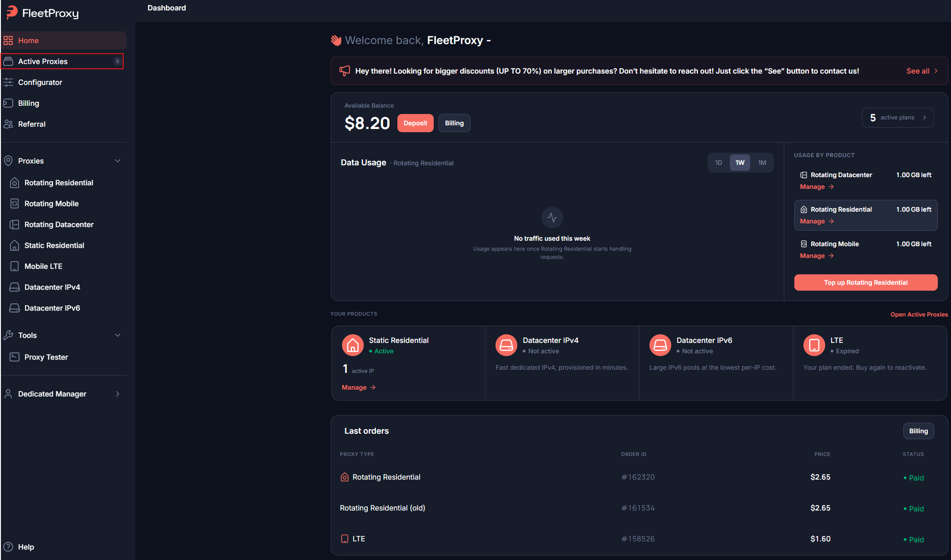Manage Rotating Mobile usage

817,256
